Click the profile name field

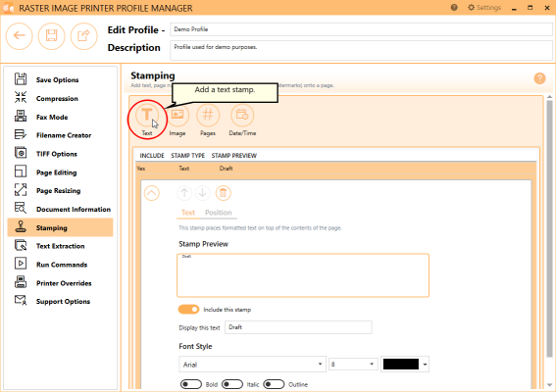click(x=361, y=29)
